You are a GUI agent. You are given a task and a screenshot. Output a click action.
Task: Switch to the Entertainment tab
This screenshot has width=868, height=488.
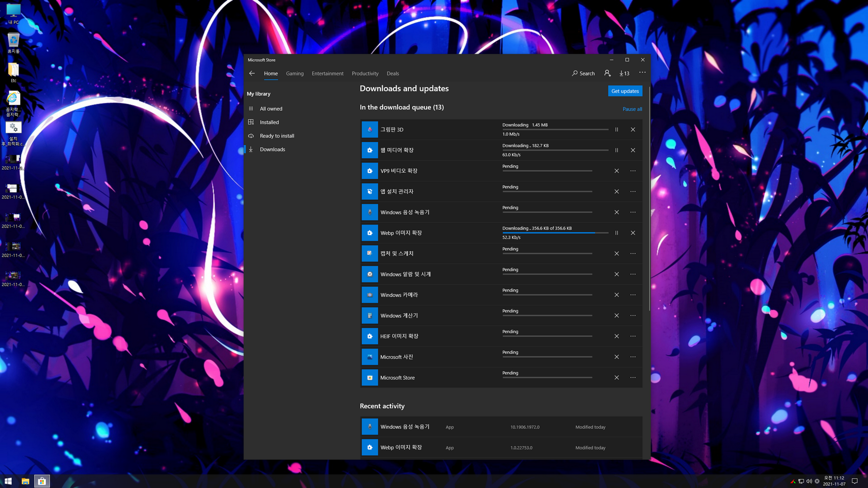coord(327,74)
